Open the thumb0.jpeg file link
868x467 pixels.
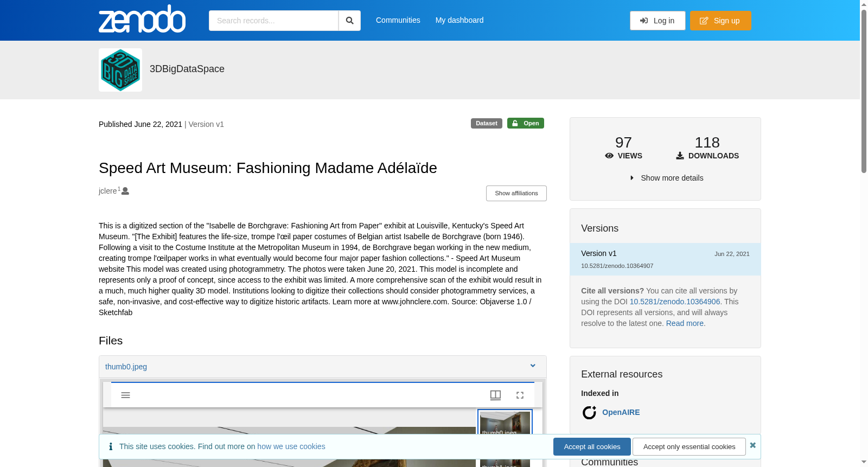(x=126, y=367)
